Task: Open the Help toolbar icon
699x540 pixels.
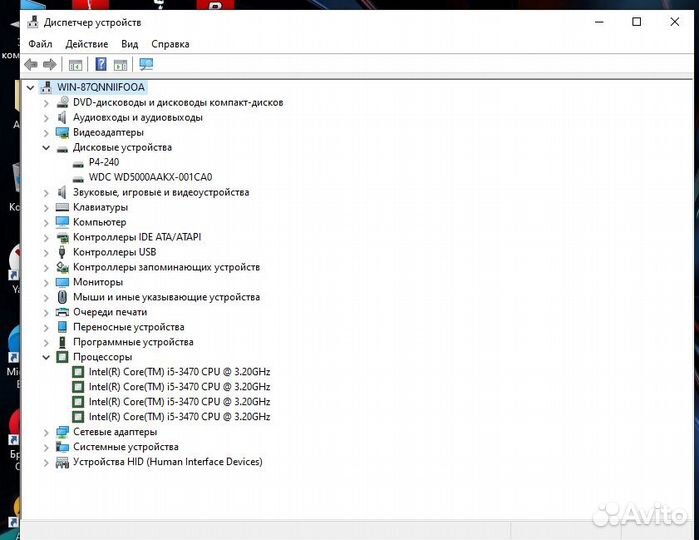Action: [101, 65]
